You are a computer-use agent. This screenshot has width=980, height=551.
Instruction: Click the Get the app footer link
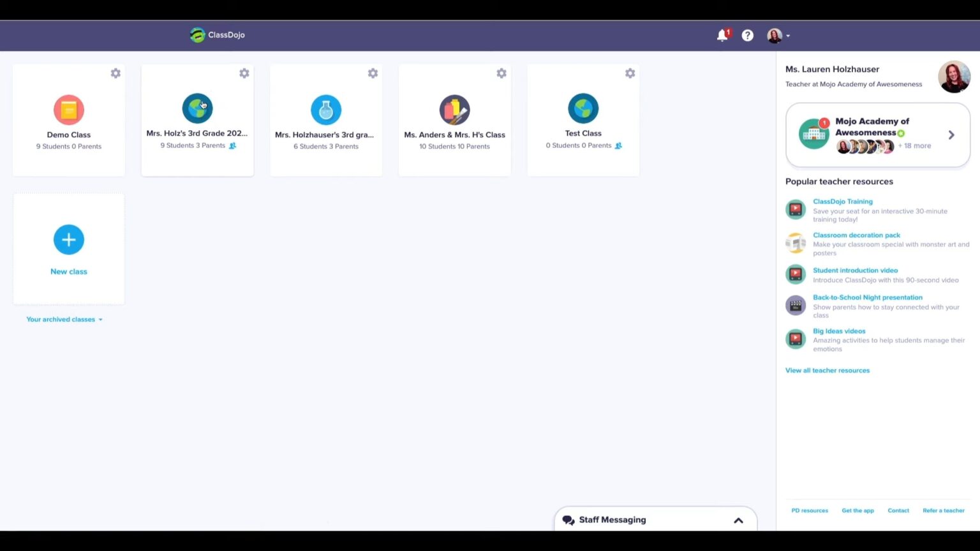tap(857, 511)
